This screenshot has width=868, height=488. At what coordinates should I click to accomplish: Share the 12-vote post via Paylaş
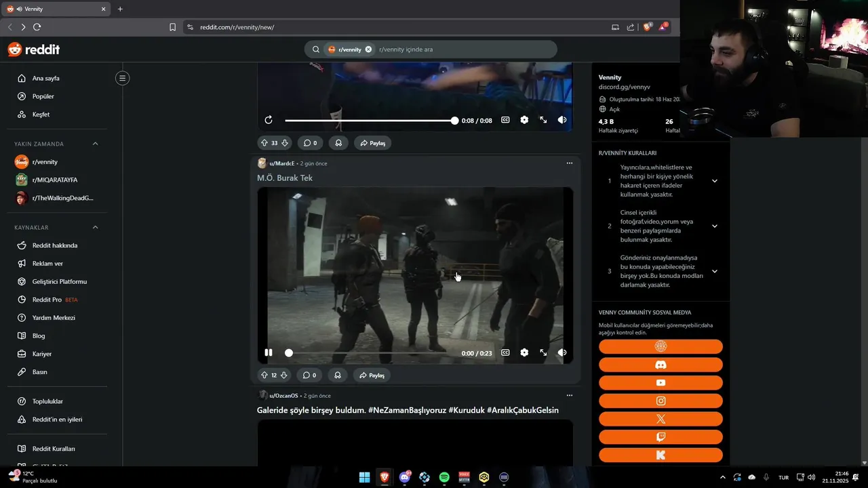[372, 375]
